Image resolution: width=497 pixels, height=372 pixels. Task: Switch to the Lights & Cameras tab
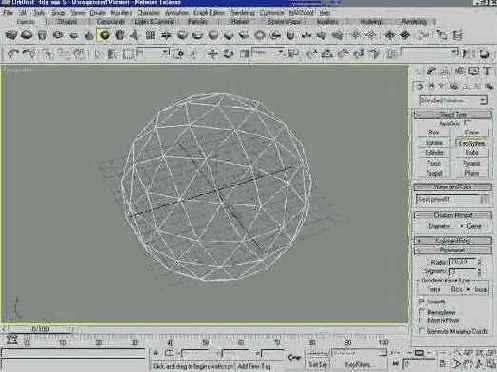154,22
